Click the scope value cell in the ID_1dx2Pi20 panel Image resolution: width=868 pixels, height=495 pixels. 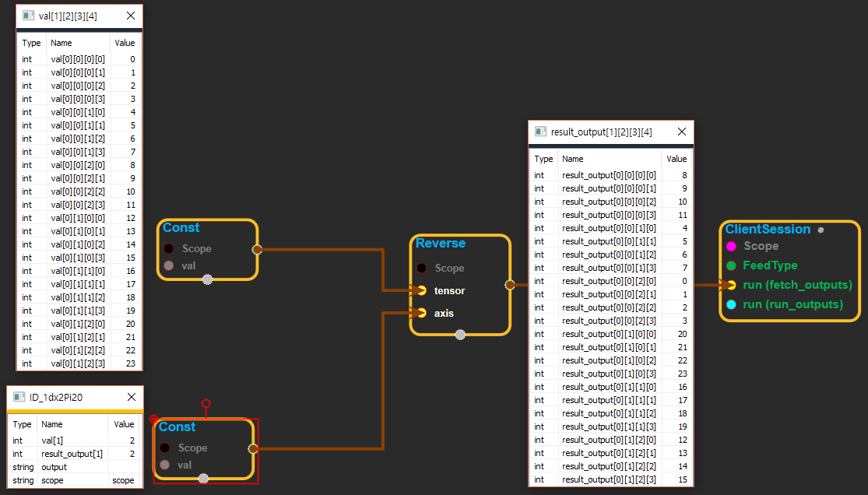(123, 480)
